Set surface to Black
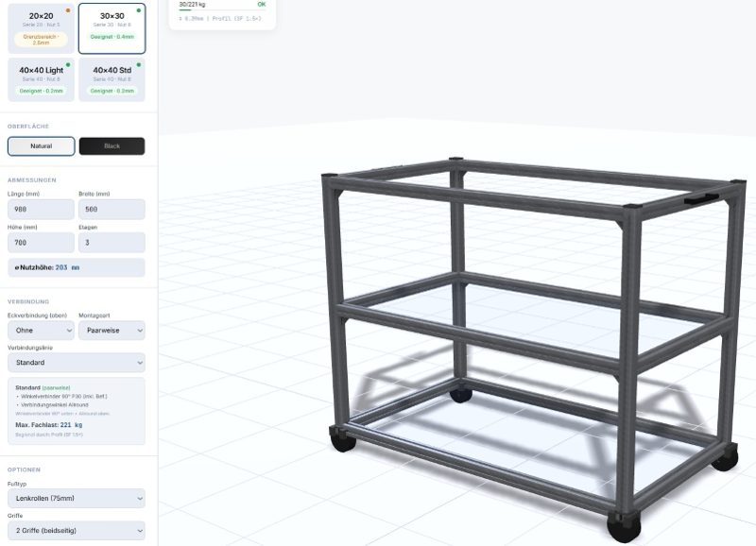The image size is (756, 546). pyautogui.click(x=112, y=146)
